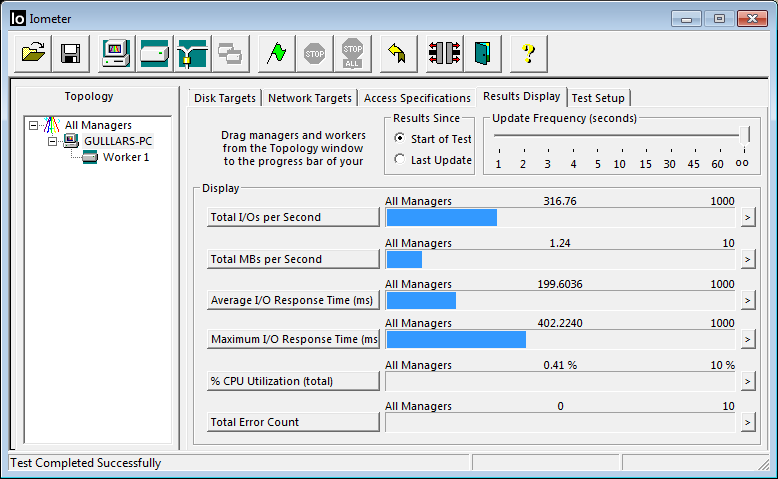Click the Stop current test icon
The image size is (778, 479).
[x=315, y=53]
